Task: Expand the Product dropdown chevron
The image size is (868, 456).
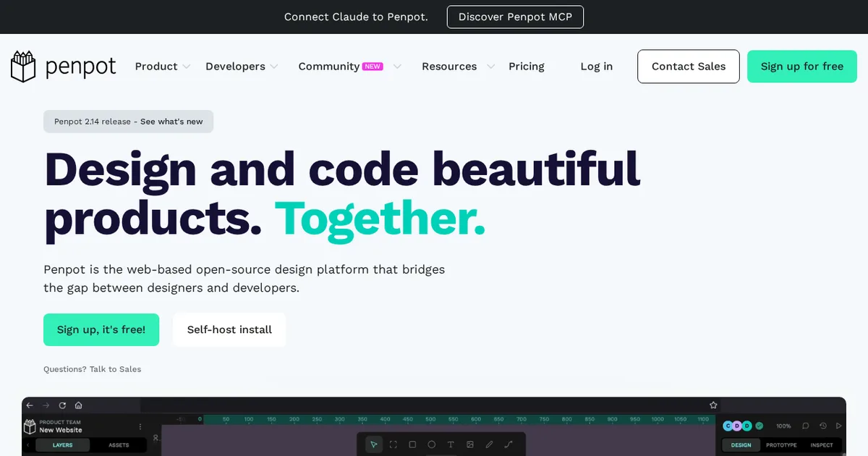Action: pyautogui.click(x=186, y=67)
